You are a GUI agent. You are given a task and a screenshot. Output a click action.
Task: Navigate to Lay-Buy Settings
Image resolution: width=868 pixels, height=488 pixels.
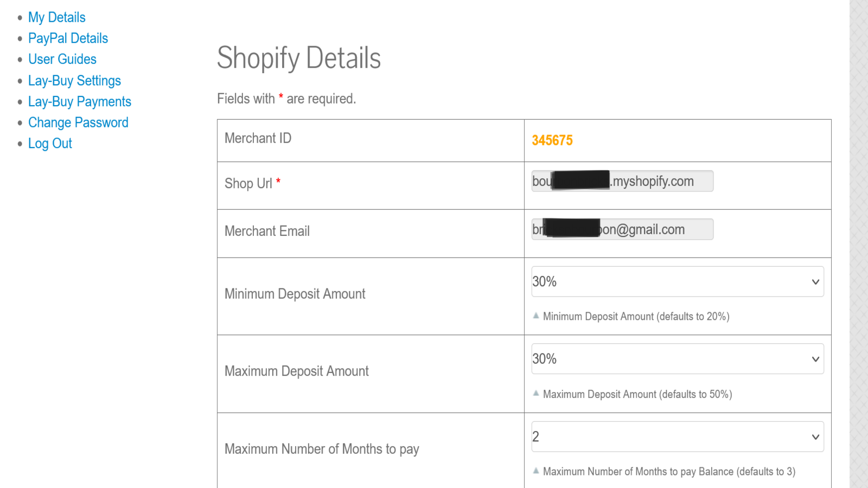(x=74, y=81)
